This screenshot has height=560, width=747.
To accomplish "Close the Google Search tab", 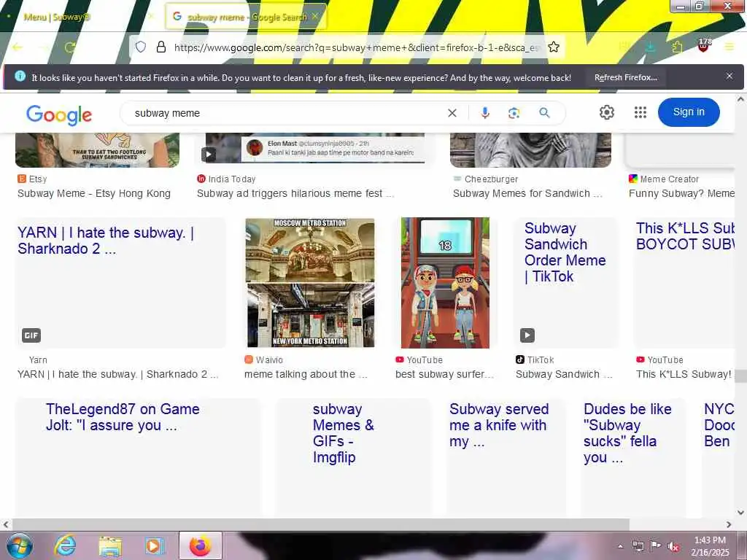I will [315, 17].
